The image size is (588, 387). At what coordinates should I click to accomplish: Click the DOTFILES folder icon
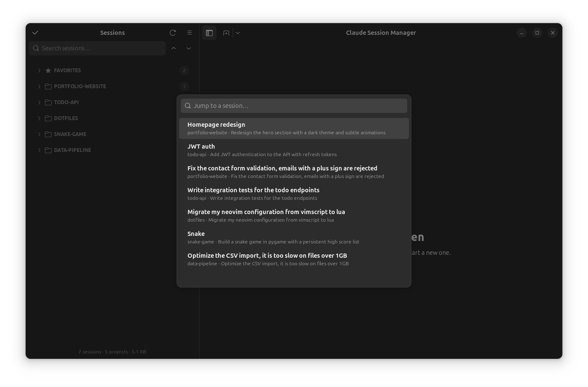(x=48, y=118)
